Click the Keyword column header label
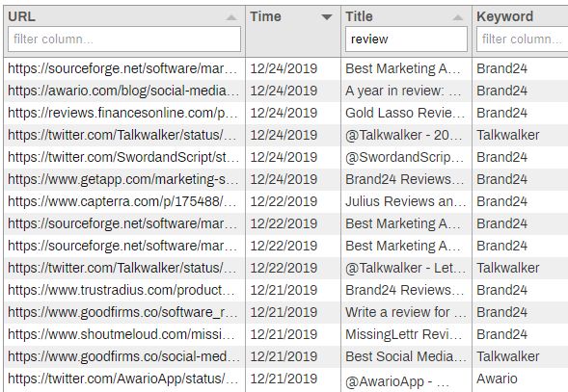The image size is (568, 392). pos(505,16)
